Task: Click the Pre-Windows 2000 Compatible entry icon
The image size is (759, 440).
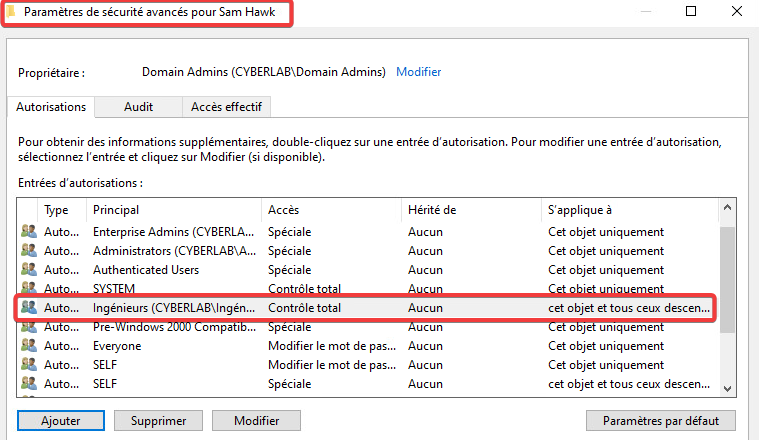Action: coord(28,327)
